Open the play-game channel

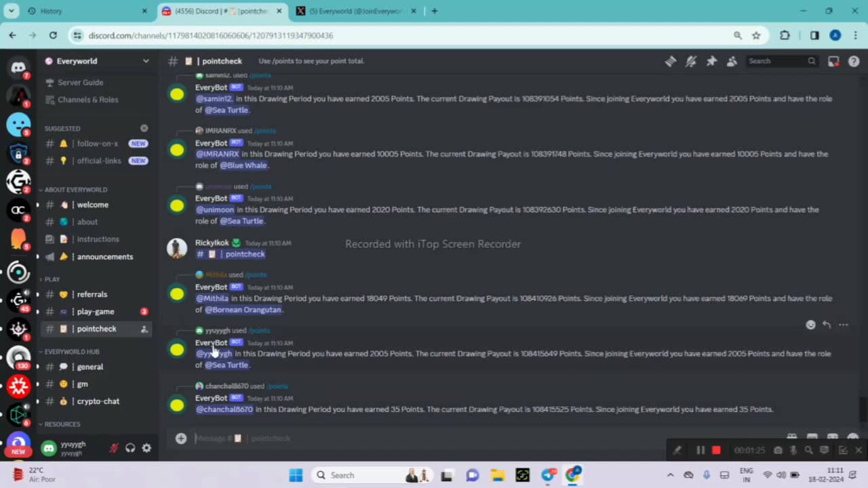point(95,312)
